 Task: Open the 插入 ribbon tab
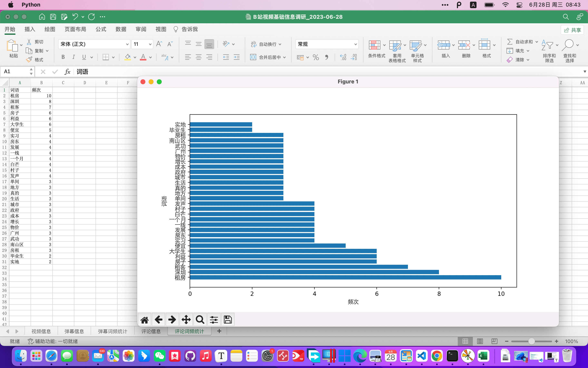(x=30, y=29)
